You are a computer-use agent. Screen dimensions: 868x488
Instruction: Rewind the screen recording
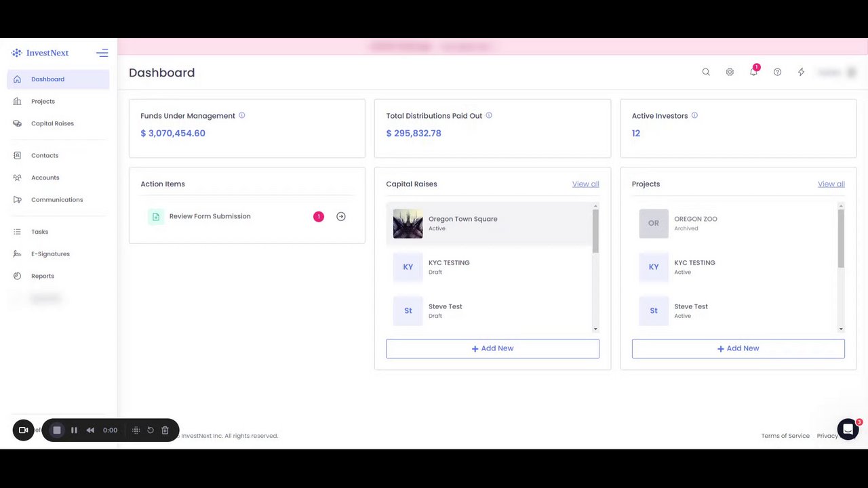click(x=90, y=430)
